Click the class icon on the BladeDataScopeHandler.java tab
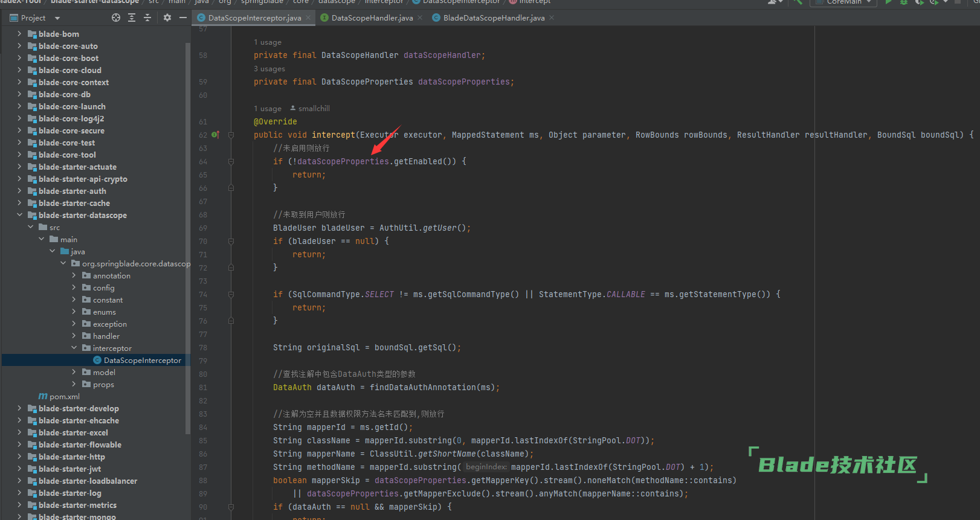The image size is (980, 520). (x=436, y=18)
